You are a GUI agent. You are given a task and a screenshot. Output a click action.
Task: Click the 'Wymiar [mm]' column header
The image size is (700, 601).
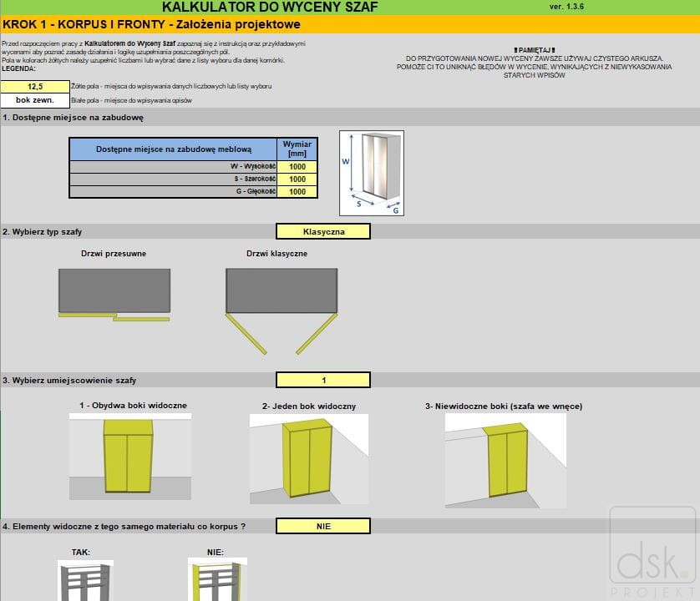pyautogui.click(x=297, y=149)
